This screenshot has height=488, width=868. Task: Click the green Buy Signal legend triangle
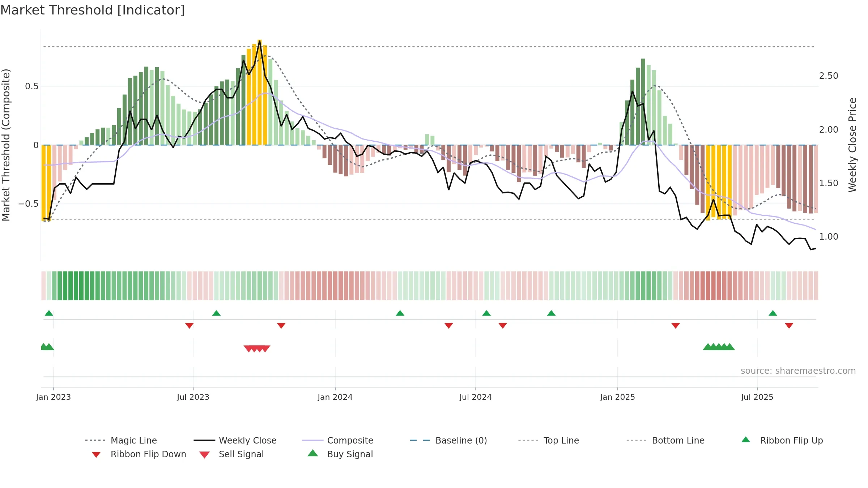point(313,453)
